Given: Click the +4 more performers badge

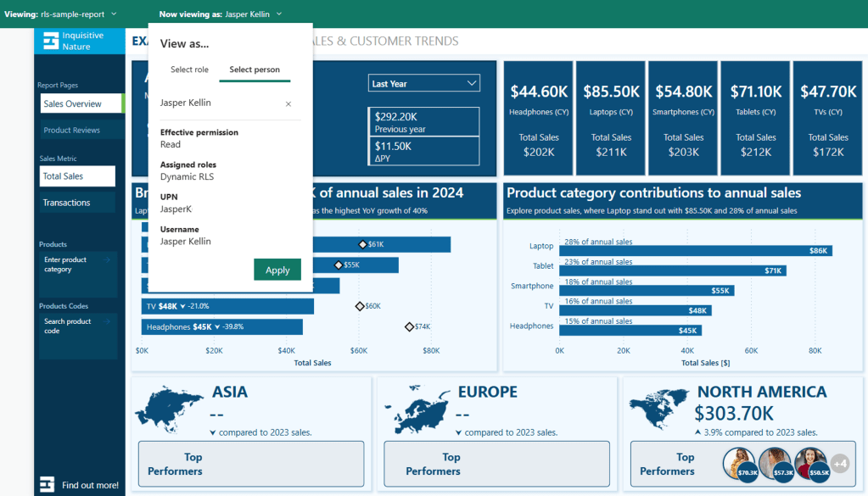Looking at the screenshot, I should coord(839,464).
